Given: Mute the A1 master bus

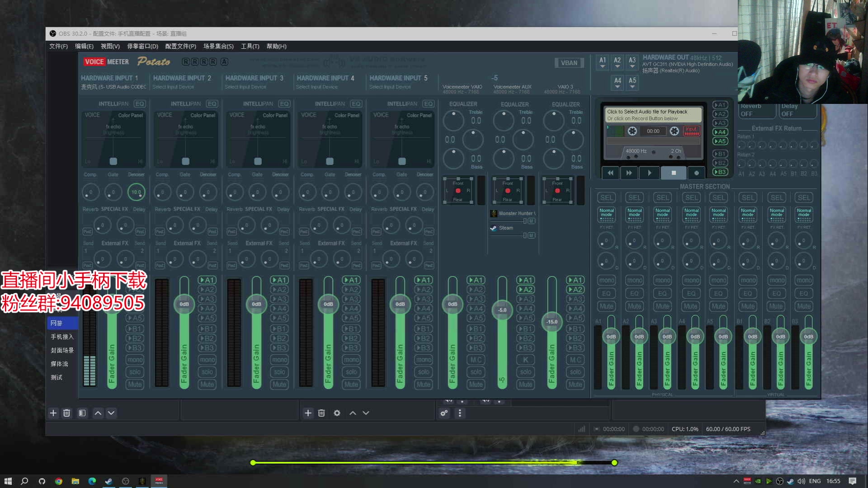Looking at the screenshot, I should [x=606, y=306].
